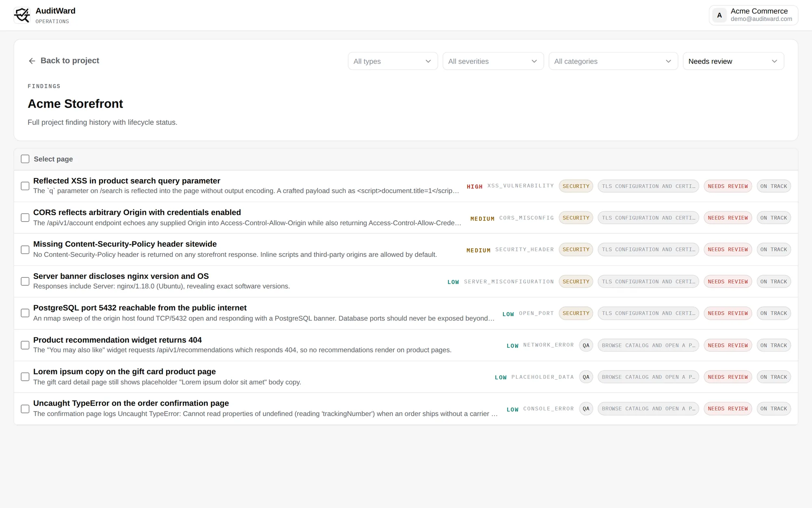Click the back arrow icon
Image resolution: width=812 pixels, height=508 pixels.
point(32,61)
